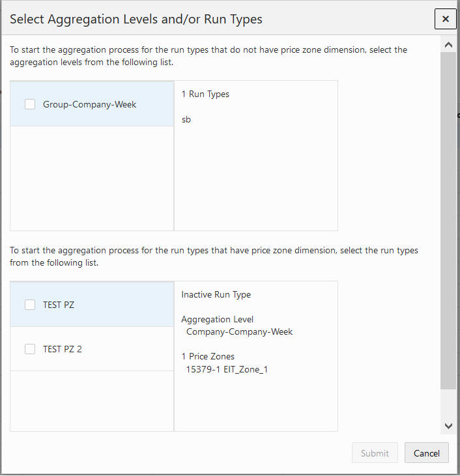The height and width of the screenshot is (476, 460).
Task: Click the scroll up arrow
Action: (448, 45)
